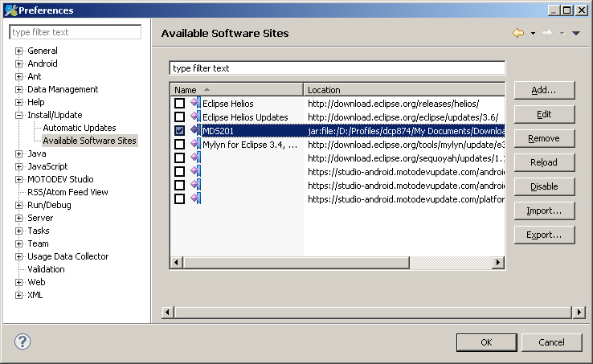
Task: Select Validation preference item
Action: click(x=46, y=269)
